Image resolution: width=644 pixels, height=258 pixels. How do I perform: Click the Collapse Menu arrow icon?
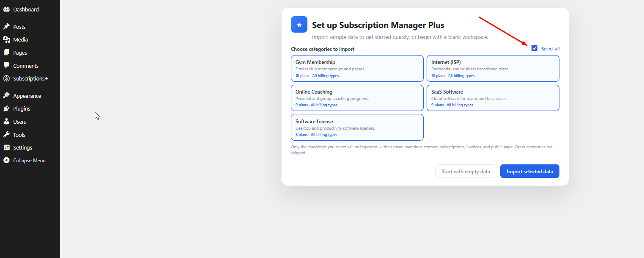(6, 161)
